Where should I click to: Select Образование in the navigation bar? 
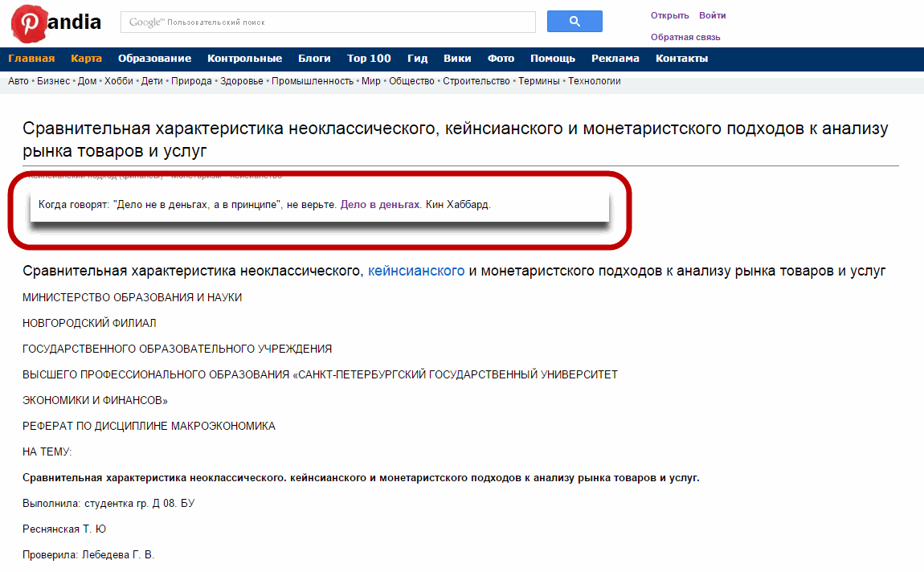[154, 59]
